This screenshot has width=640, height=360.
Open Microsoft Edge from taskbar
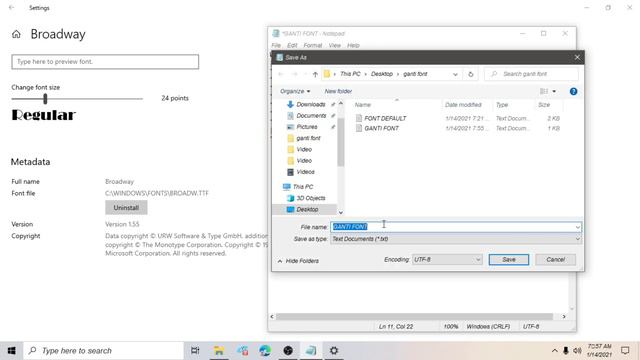click(265, 351)
